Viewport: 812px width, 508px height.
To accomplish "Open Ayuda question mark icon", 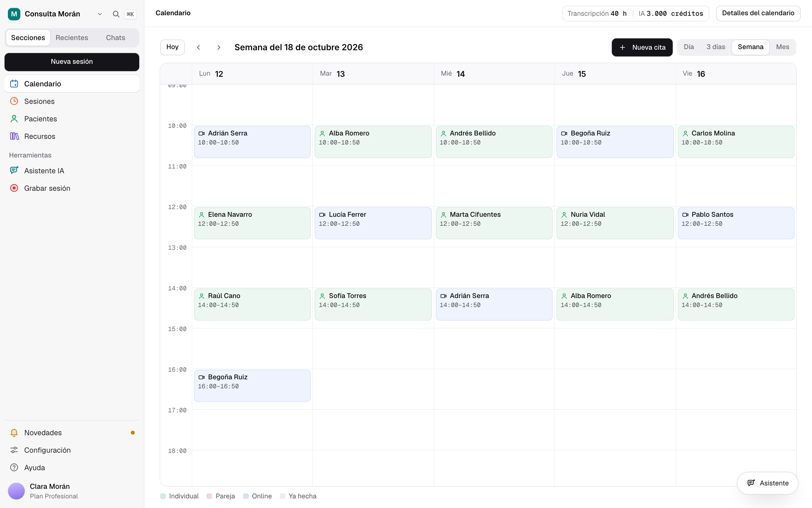I will (14, 468).
